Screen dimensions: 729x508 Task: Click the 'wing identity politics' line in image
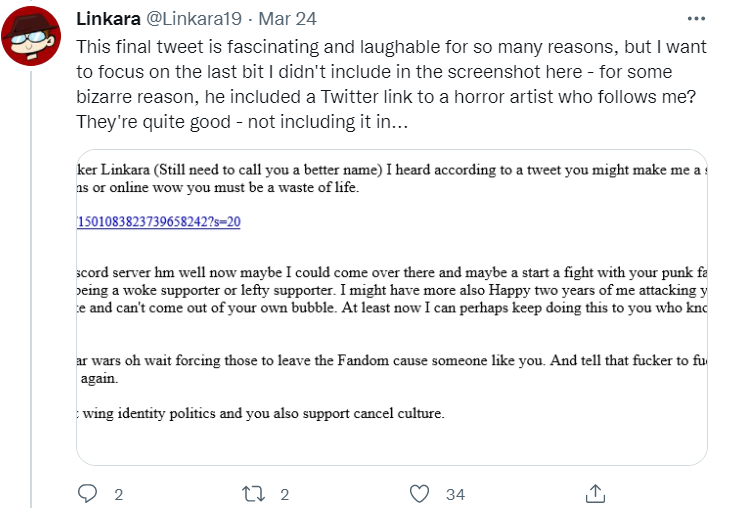click(x=261, y=413)
